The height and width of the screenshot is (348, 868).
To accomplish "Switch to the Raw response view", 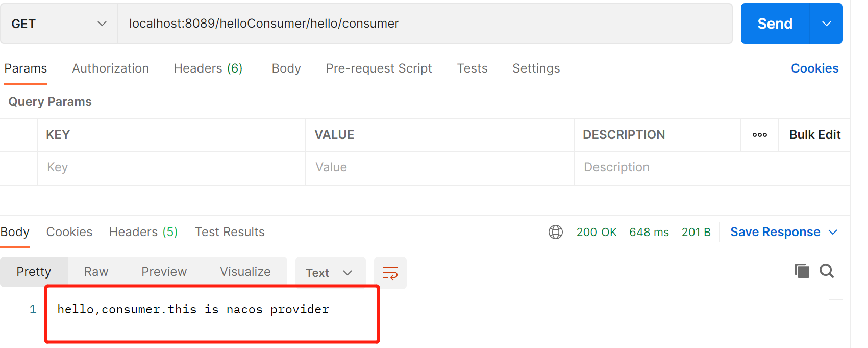I will [96, 272].
